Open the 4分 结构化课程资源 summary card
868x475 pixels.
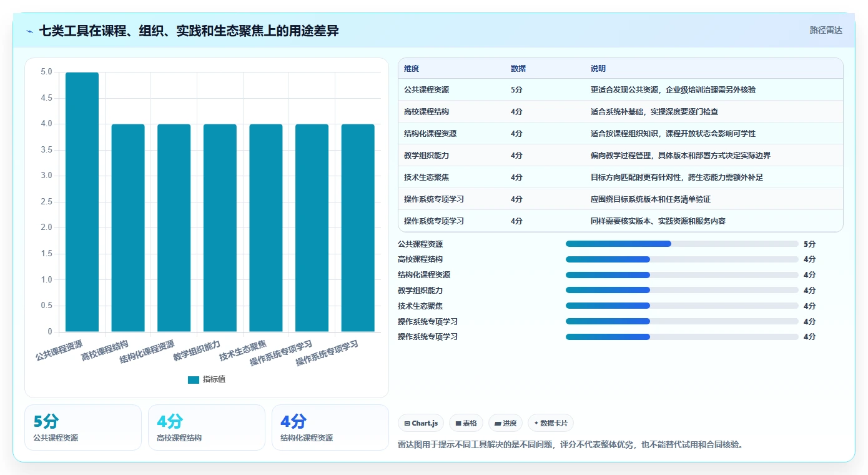330,427
